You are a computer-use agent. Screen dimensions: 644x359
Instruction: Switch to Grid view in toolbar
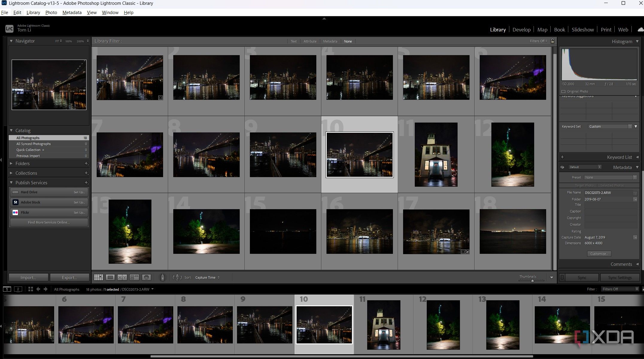point(98,277)
